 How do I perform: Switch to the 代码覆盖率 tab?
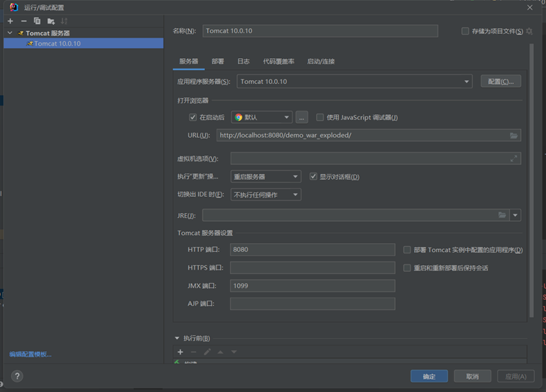point(279,61)
